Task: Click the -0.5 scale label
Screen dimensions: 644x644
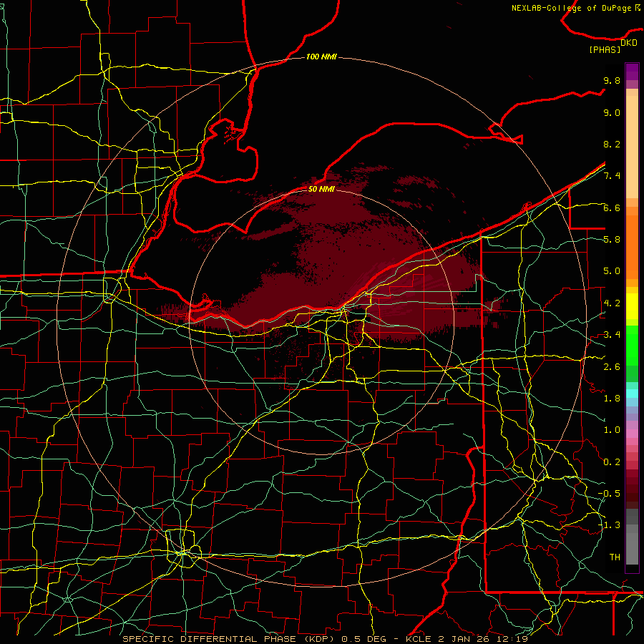Action: pyautogui.click(x=609, y=494)
